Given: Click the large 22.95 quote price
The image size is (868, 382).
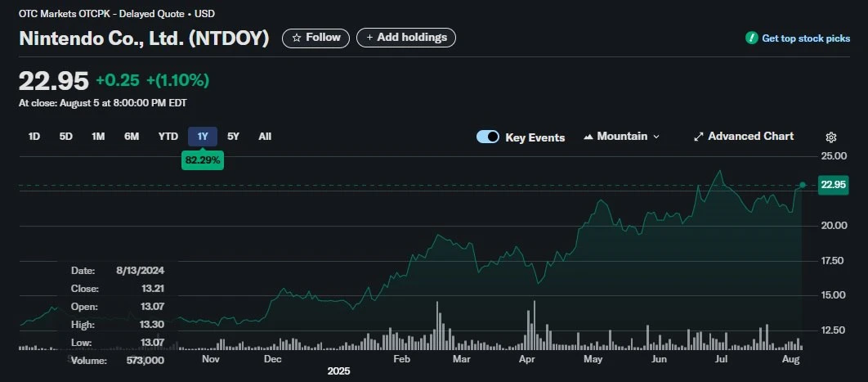Looking at the screenshot, I should pyautogui.click(x=54, y=81).
